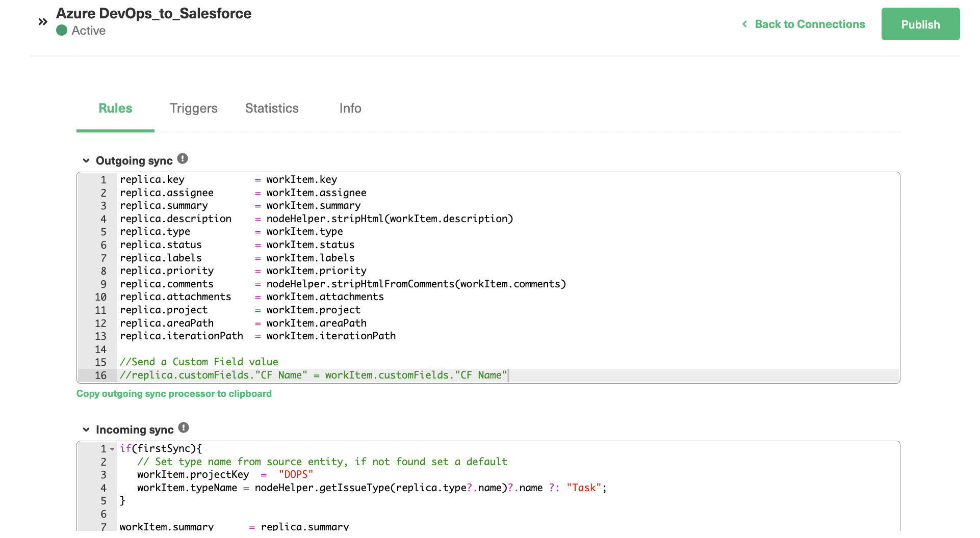Click the workItem.summary = replica.summary line
980x538 pixels.
235,527
